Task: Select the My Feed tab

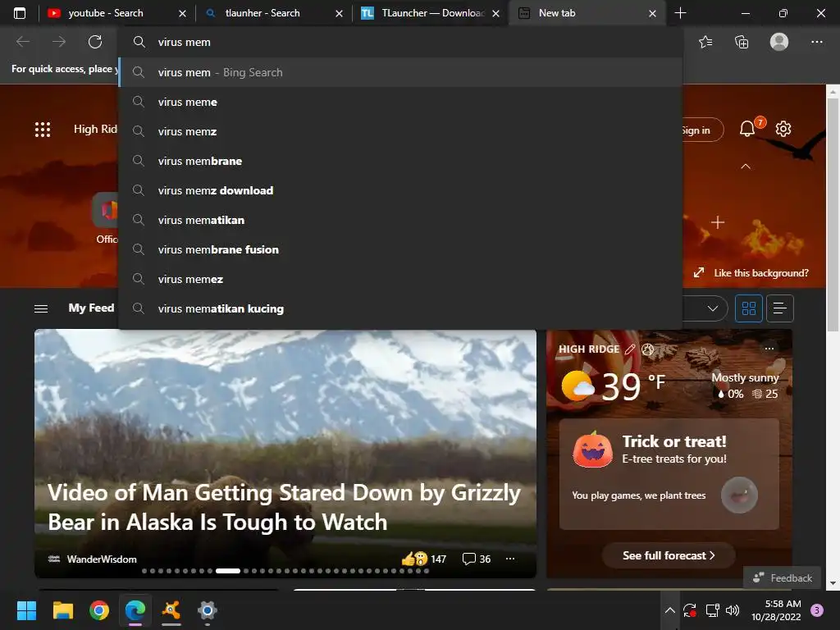Action: pos(91,308)
